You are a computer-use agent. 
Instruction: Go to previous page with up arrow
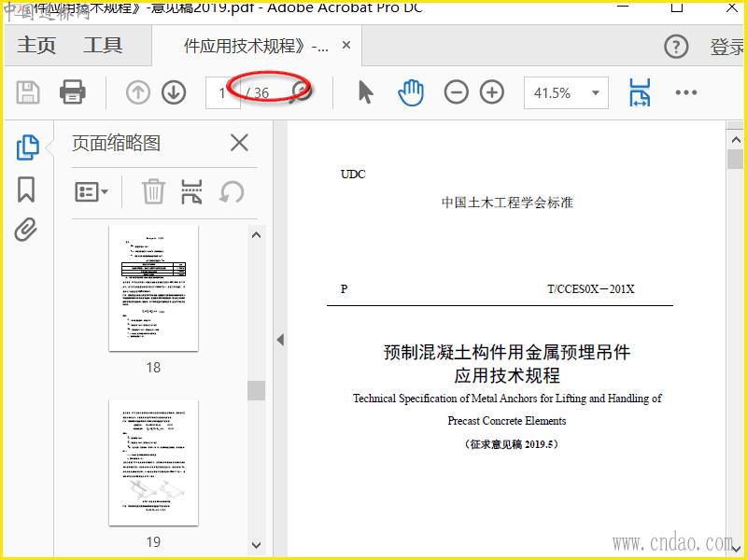(x=138, y=92)
